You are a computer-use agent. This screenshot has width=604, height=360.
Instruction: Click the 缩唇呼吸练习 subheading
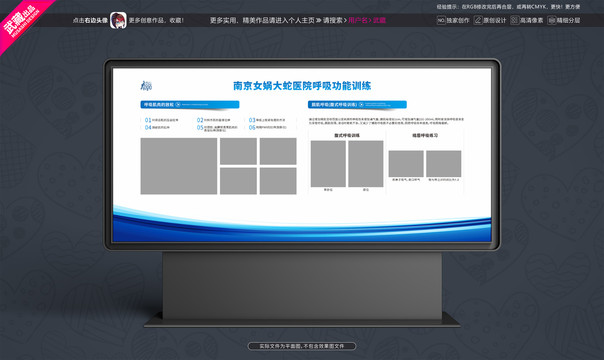[425, 136]
